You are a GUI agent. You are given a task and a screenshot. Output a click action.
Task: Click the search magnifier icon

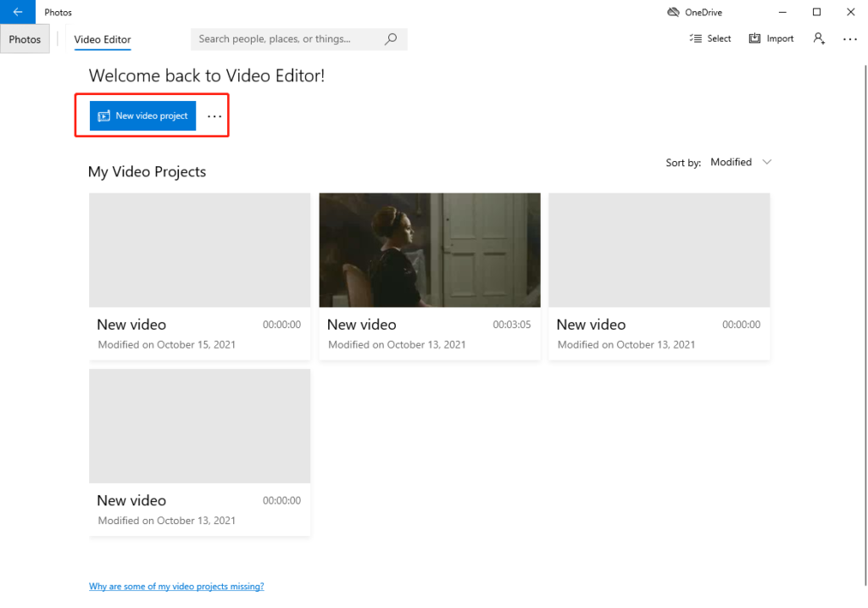click(390, 39)
